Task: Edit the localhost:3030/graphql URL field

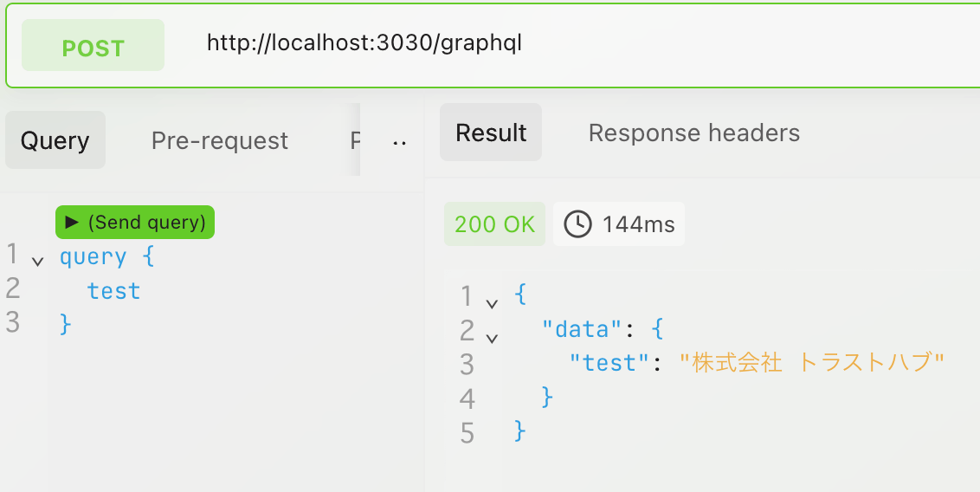Action: click(x=364, y=42)
